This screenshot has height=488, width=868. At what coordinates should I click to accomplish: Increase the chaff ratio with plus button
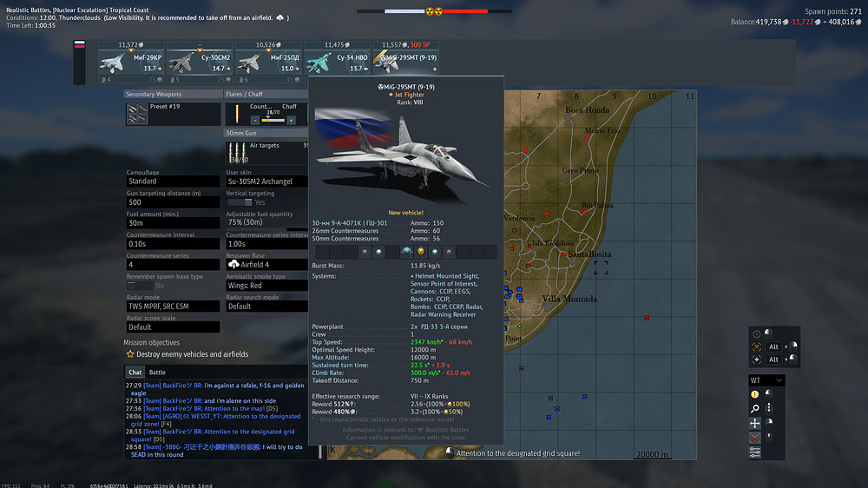click(x=291, y=120)
